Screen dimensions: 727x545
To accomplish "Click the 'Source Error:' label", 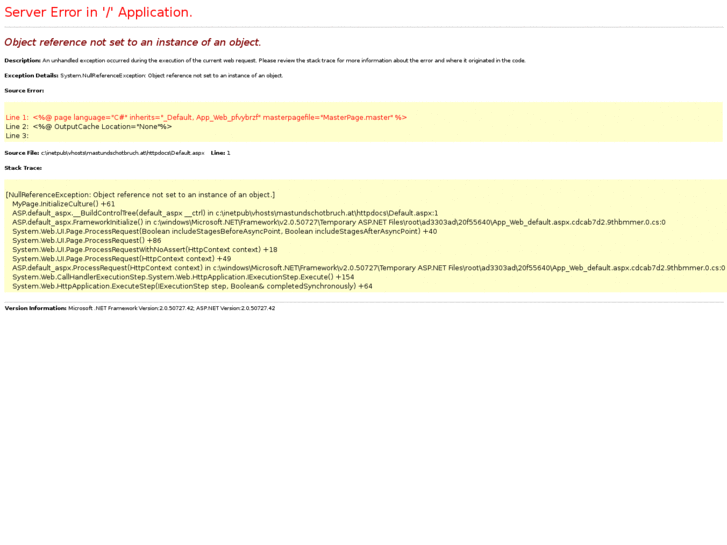I will [x=24, y=91].
